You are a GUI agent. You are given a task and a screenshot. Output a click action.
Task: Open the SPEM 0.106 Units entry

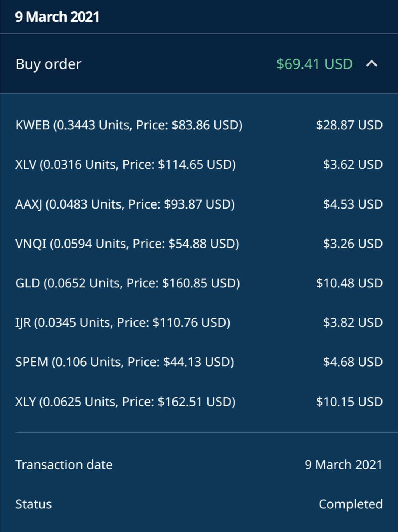coord(199,362)
